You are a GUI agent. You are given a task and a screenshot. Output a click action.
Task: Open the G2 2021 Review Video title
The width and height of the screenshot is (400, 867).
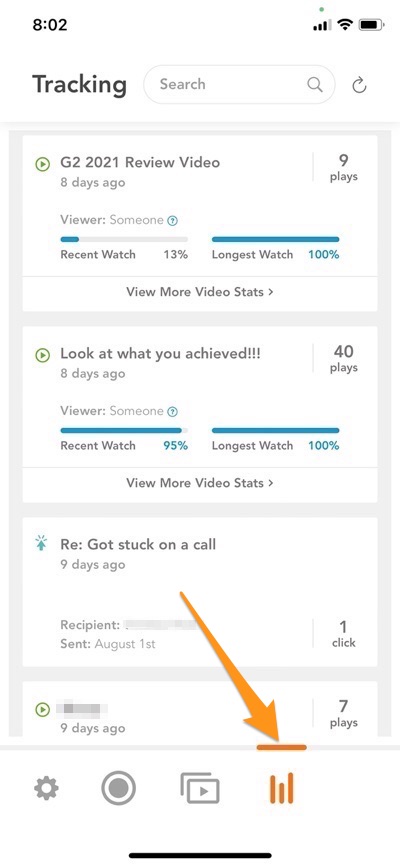140,163
